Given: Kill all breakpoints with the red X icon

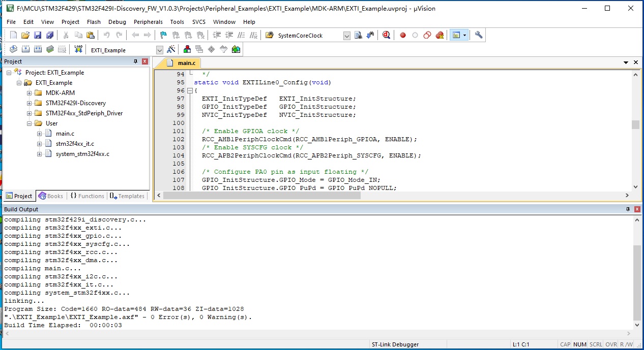Looking at the screenshot, I should [x=440, y=35].
